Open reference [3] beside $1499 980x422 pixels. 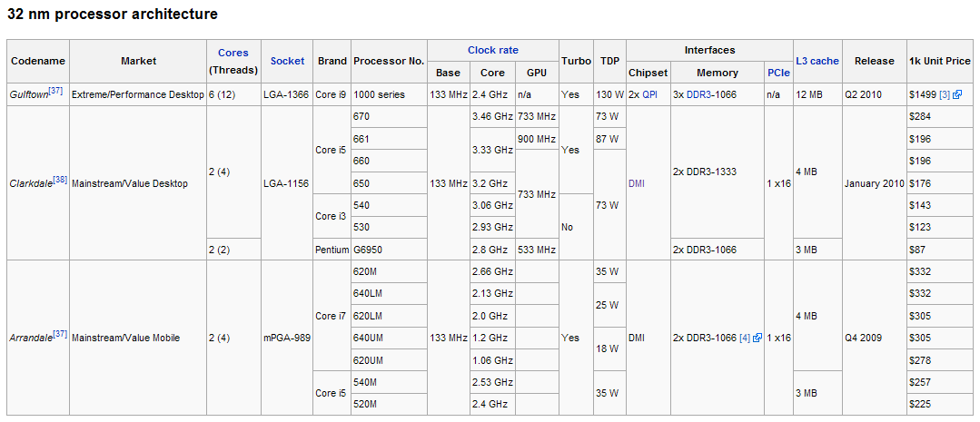point(944,95)
